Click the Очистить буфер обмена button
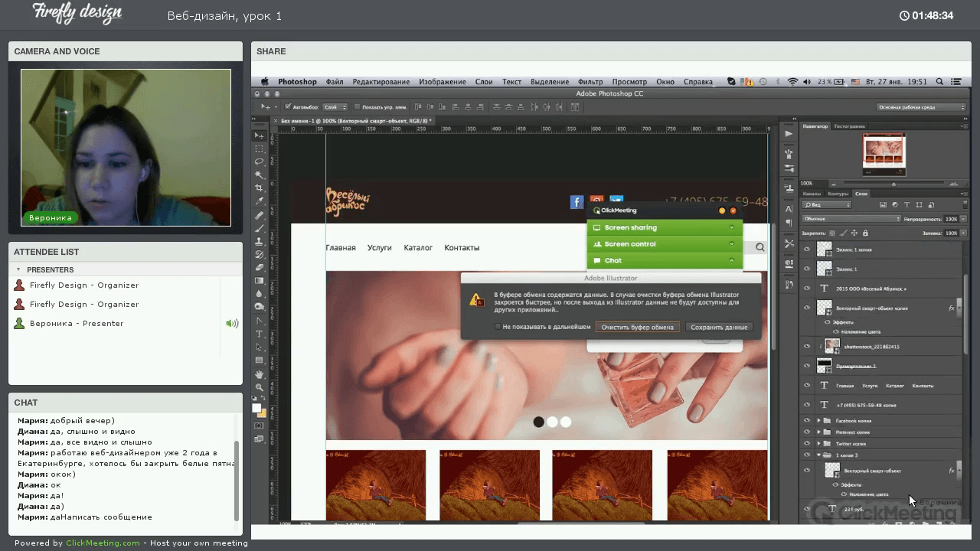This screenshot has height=551, width=980. (x=637, y=327)
